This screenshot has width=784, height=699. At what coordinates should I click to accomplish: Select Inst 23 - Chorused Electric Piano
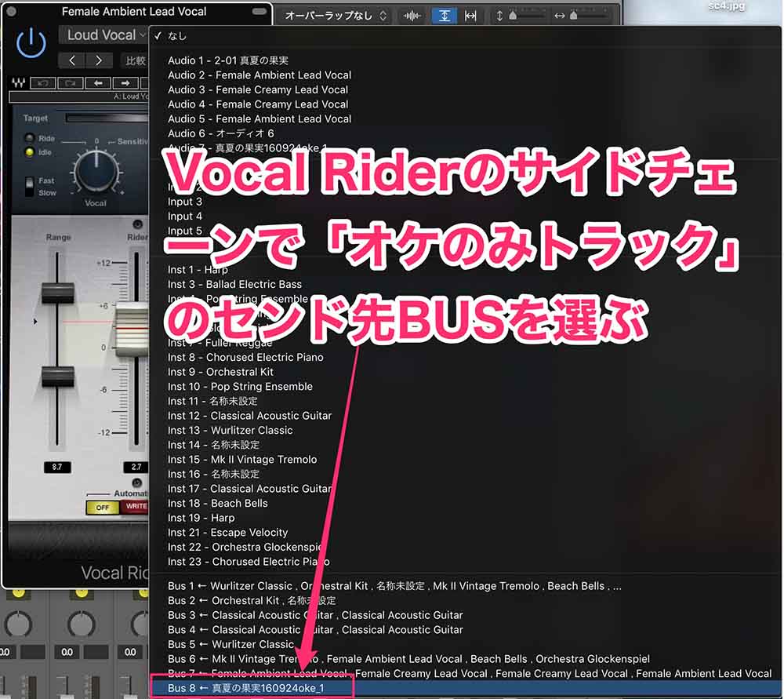tap(465, 562)
